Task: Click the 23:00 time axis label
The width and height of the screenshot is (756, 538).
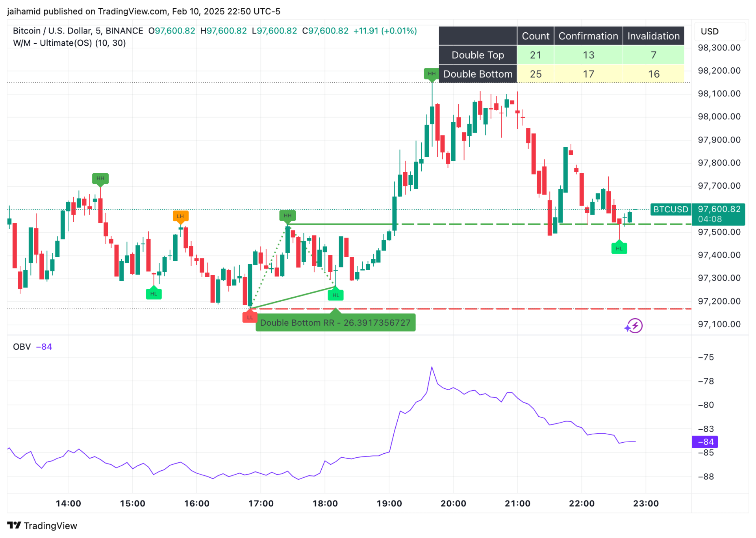Action: [x=646, y=503]
